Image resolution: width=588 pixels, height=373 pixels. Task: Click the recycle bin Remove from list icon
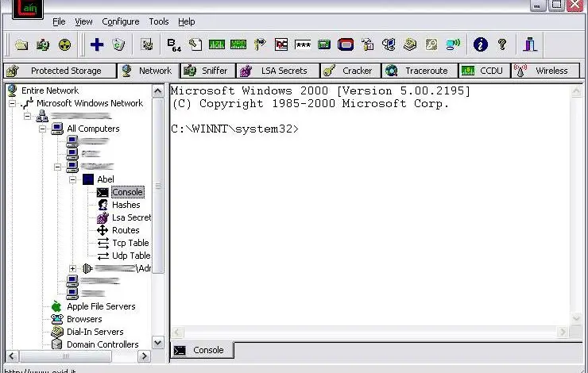[x=118, y=45]
